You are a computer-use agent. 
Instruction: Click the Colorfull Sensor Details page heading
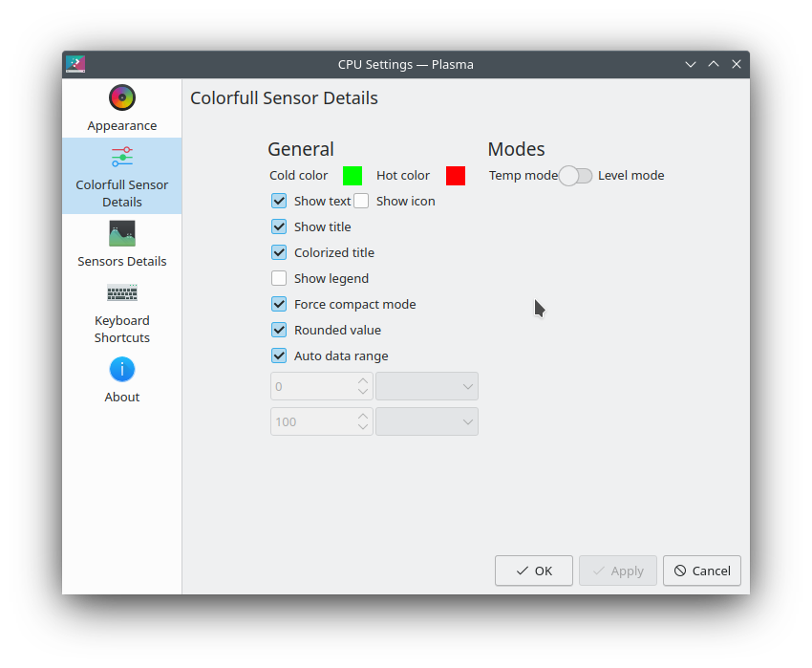tap(284, 97)
